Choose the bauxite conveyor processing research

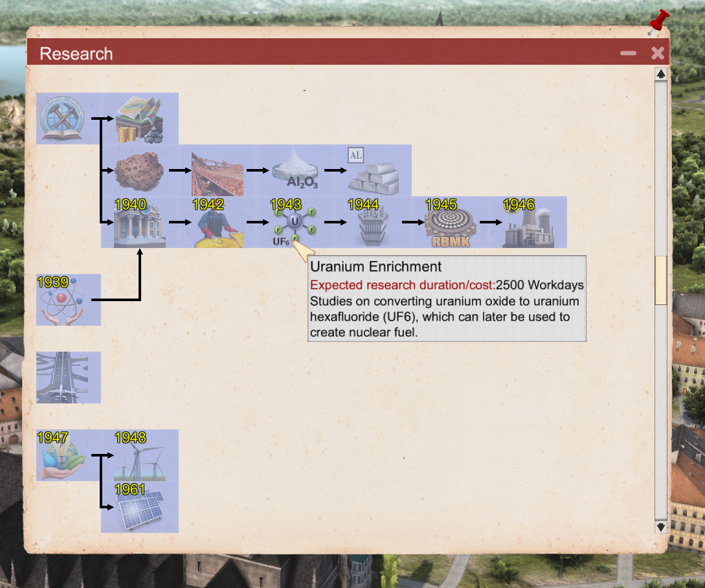(x=217, y=170)
